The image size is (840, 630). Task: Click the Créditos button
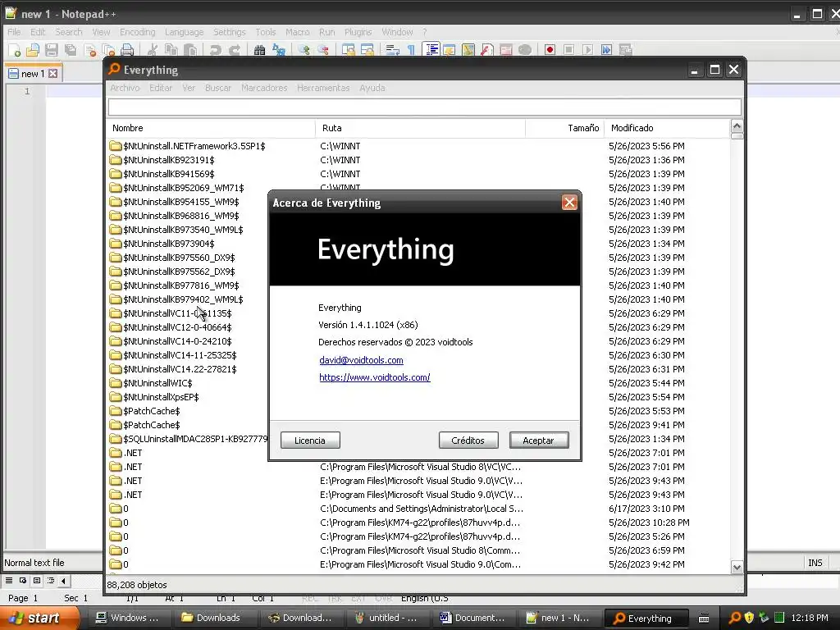468,441
